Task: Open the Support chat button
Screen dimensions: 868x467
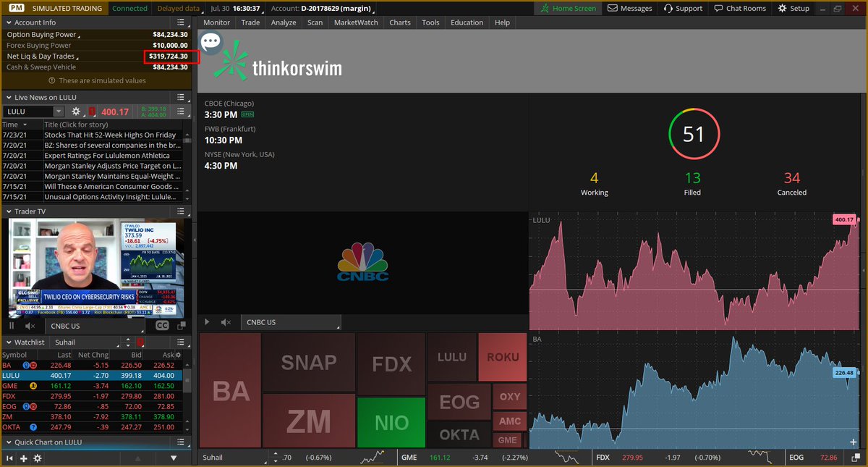Action: 684,8
